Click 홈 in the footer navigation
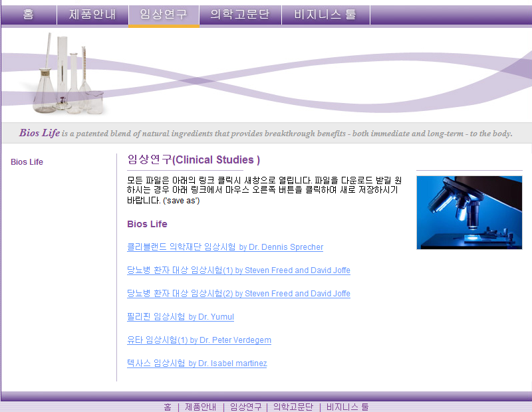This screenshot has width=532, height=412. (x=168, y=407)
